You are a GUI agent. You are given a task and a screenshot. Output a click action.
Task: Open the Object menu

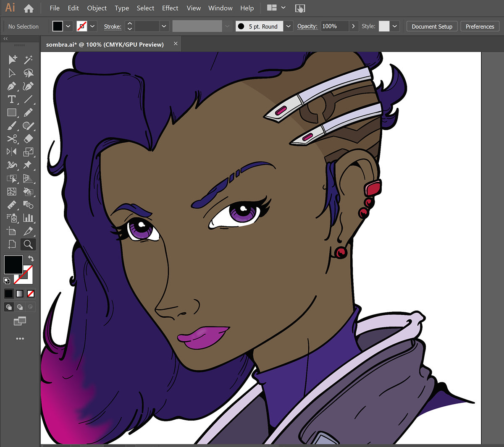tap(97, 8)
